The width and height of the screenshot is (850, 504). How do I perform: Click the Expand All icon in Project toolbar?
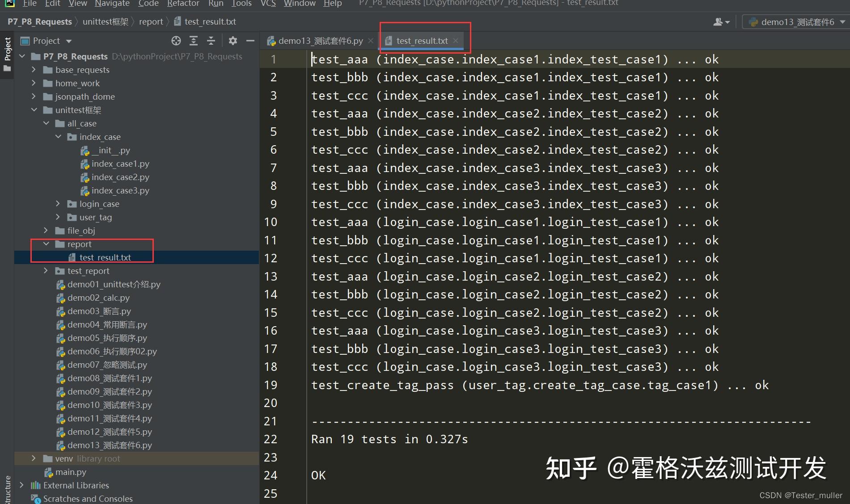click(x=194, y=41)
